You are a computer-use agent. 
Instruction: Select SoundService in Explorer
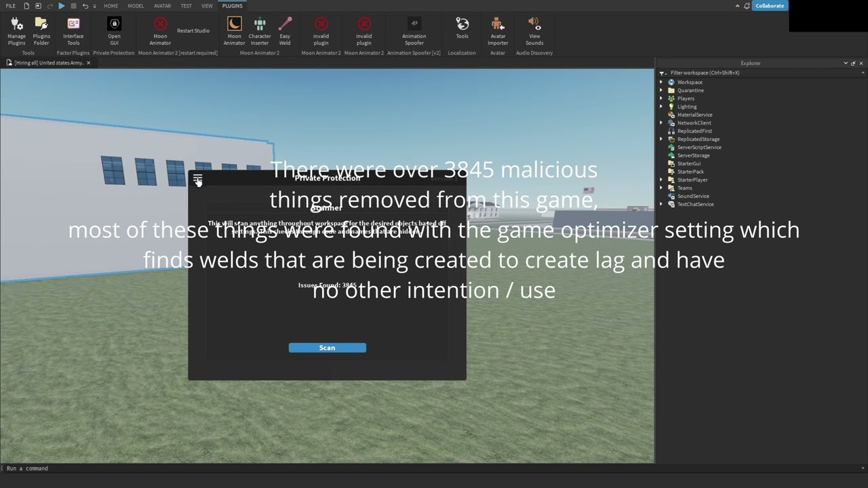pos(693,196)
